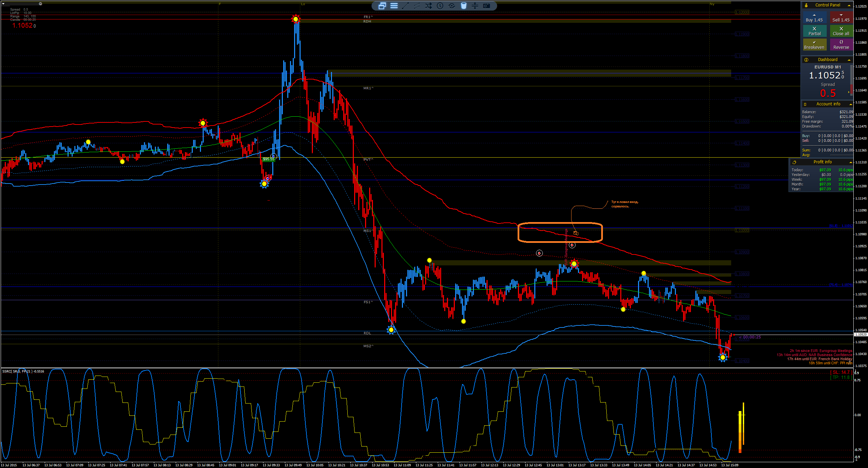
Task: Take a screenshot with the camera icon
Action: (x=487, y=6)
